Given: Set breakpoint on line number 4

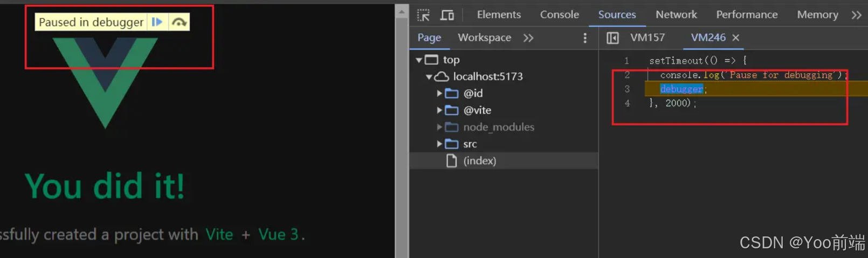Looking at the screenshot, I should [627, 103].
